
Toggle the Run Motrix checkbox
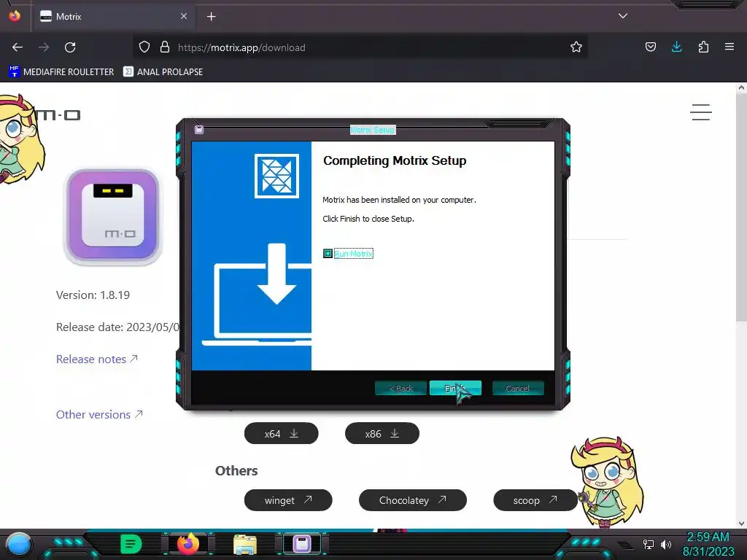pyautogui.click(x=328, y=253)
